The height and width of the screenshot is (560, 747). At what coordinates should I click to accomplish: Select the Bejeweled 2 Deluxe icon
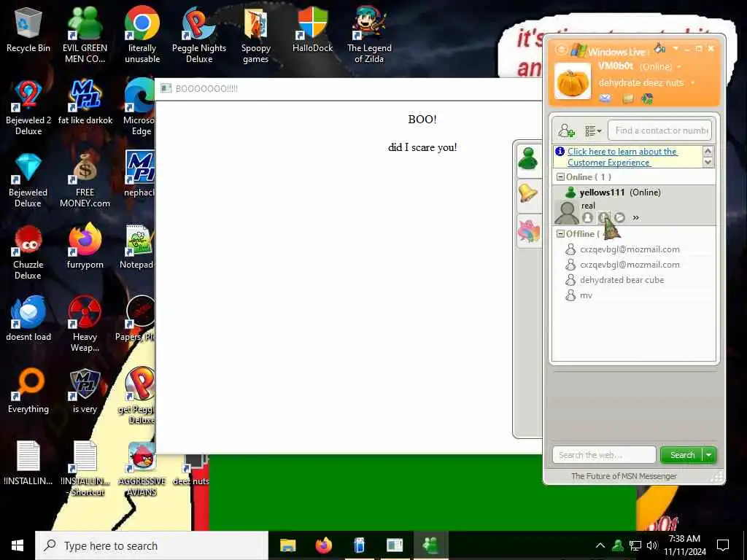(28, 108)
